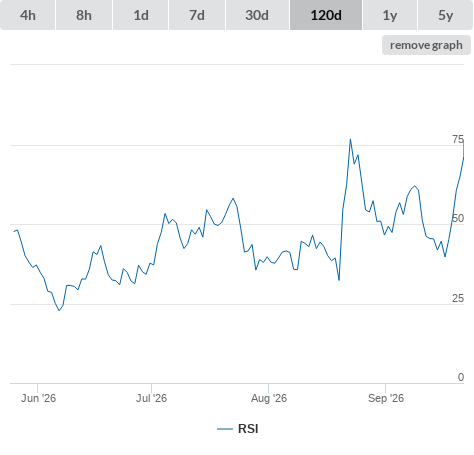Switch to the 8h time range

(84, 15)
